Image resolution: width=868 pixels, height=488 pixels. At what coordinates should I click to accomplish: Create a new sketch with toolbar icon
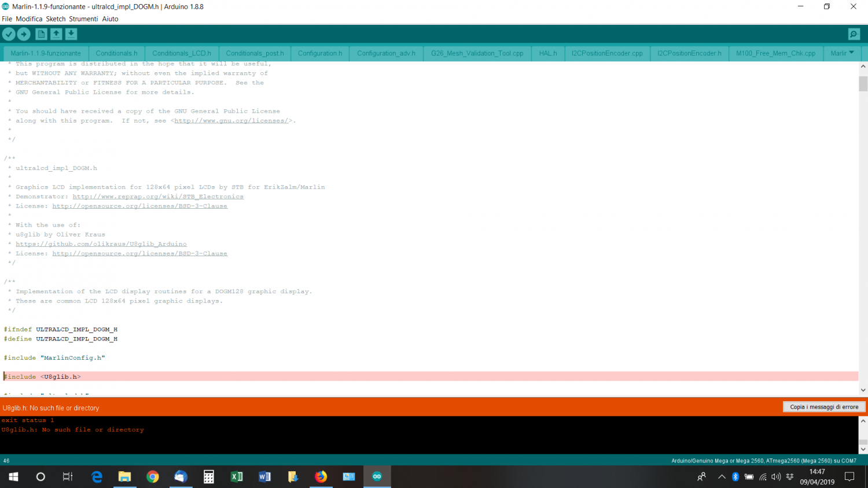(x=41, y=35)
